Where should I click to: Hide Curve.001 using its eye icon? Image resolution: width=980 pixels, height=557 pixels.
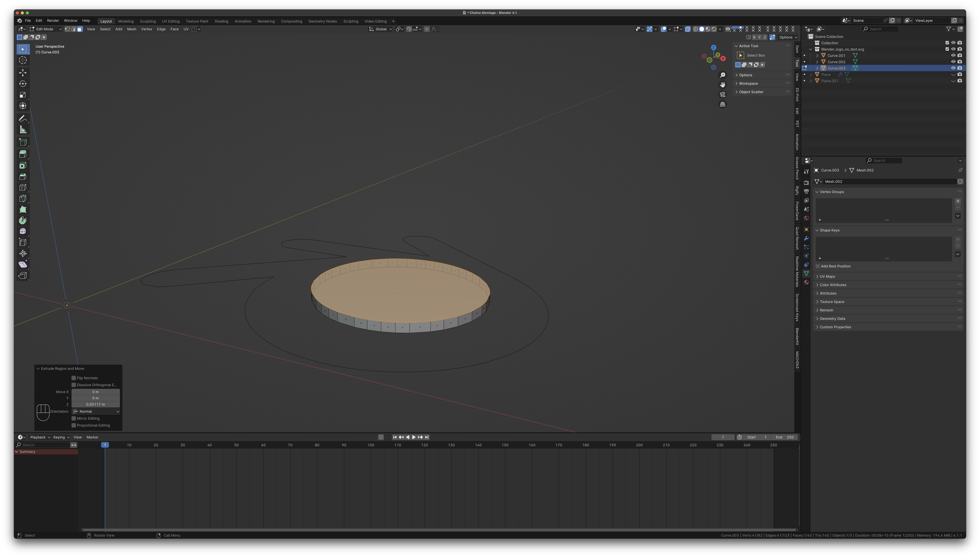[953, 56]
